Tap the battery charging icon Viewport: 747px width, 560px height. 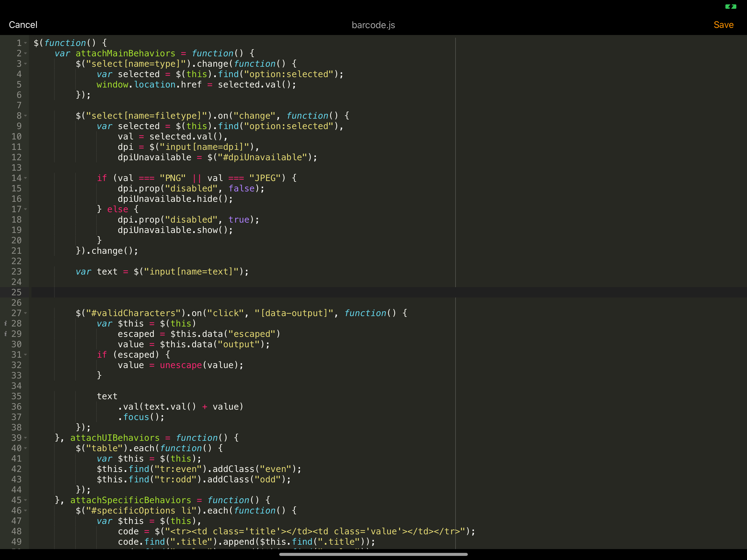tap(730, 6)
